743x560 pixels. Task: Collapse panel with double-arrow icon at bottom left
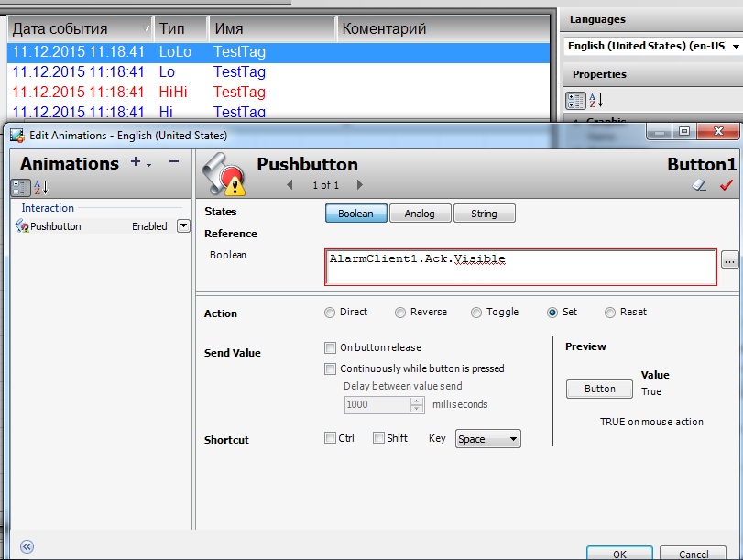(27, 546)
